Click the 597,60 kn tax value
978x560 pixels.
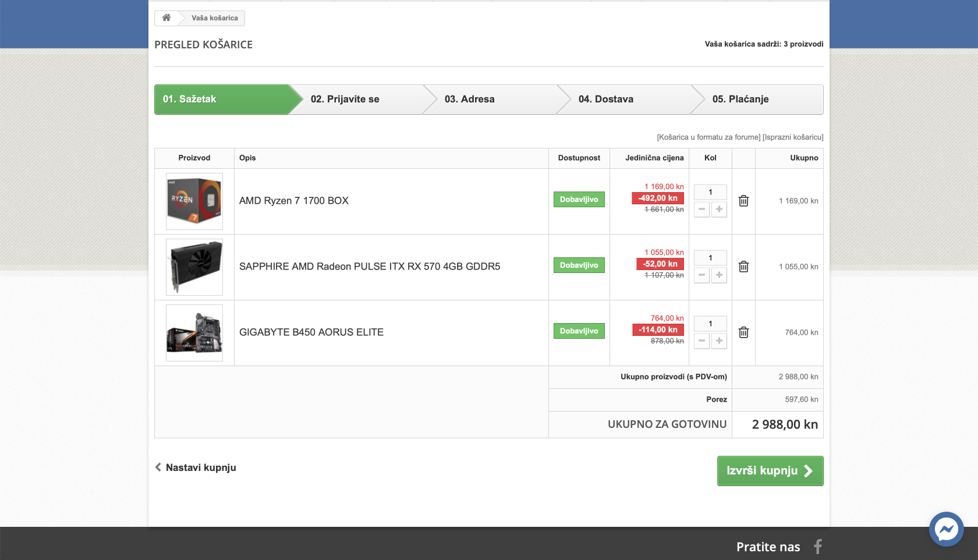pos(802,399)
